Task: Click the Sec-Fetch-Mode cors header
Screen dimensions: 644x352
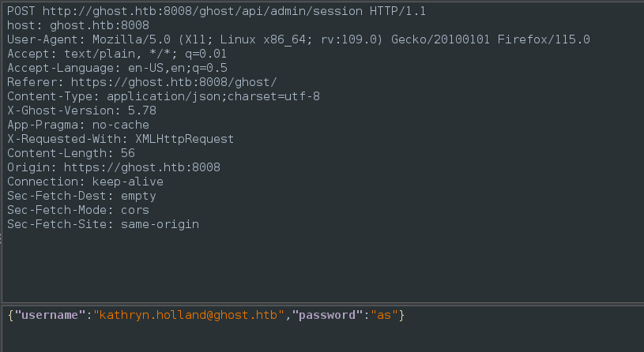Action: pos(77,210)
